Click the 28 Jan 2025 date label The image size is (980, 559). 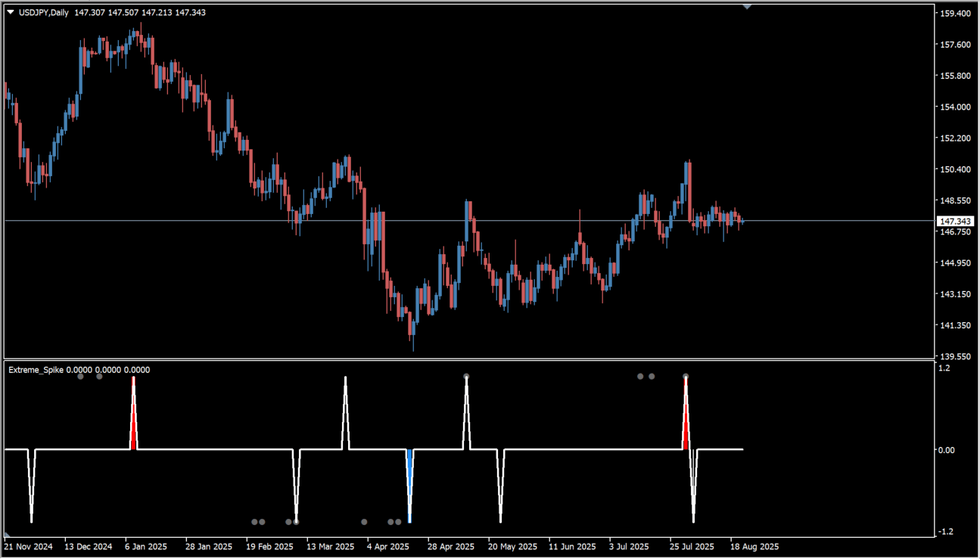coord(209,546)
